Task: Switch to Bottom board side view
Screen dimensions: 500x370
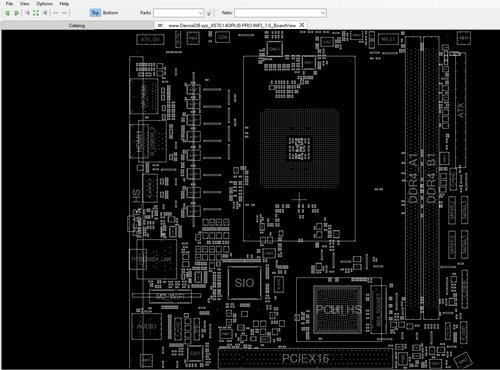Action: click(110, 13)
